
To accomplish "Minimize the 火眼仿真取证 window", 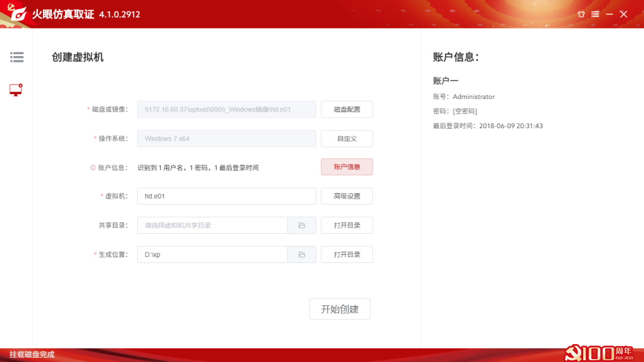I will (x=609, y=14).
